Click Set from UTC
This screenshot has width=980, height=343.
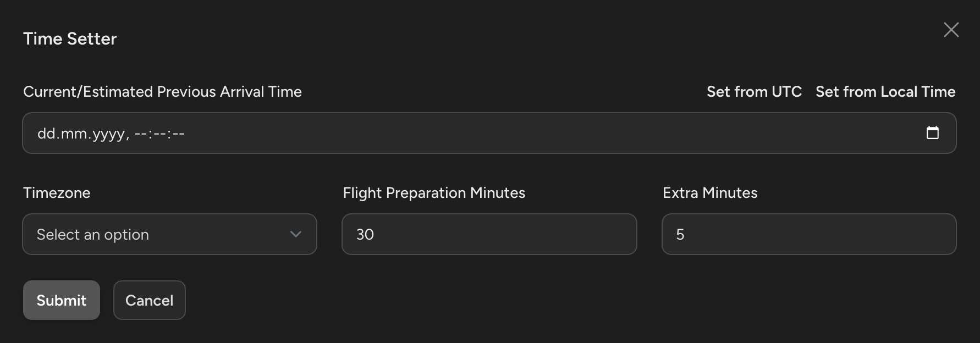754,91
